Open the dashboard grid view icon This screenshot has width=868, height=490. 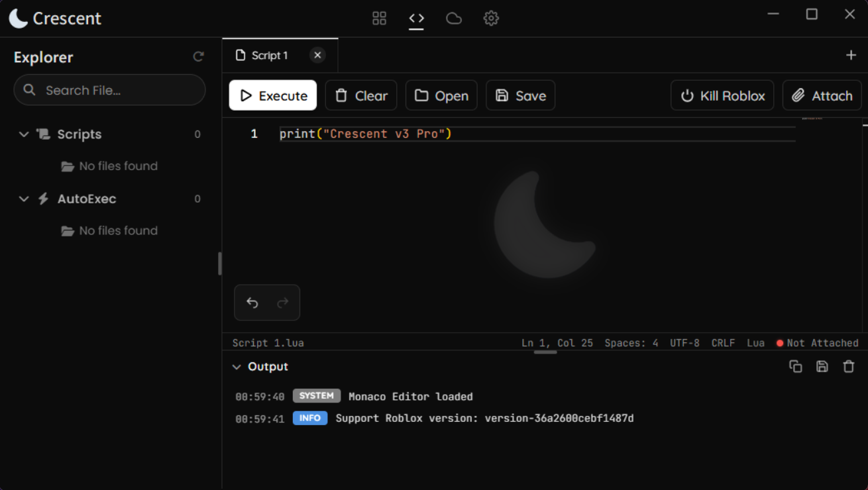tap(379, 18)
